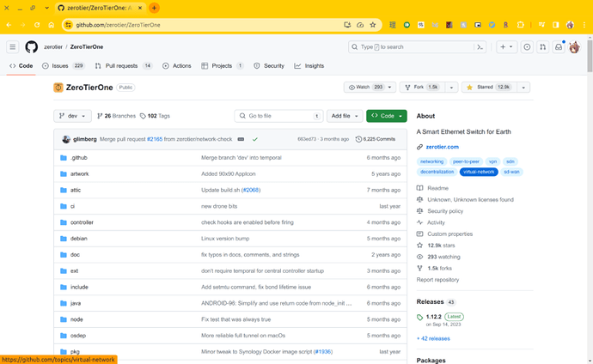Click the GitHub Octocat logo
The height and width of the screenshot is (364, 593).
point(32,47)
